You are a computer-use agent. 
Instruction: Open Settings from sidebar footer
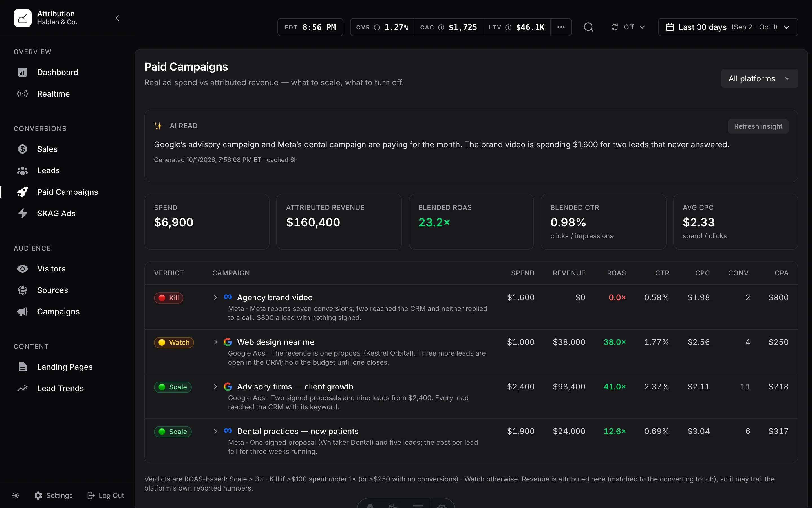coord(53,495)
